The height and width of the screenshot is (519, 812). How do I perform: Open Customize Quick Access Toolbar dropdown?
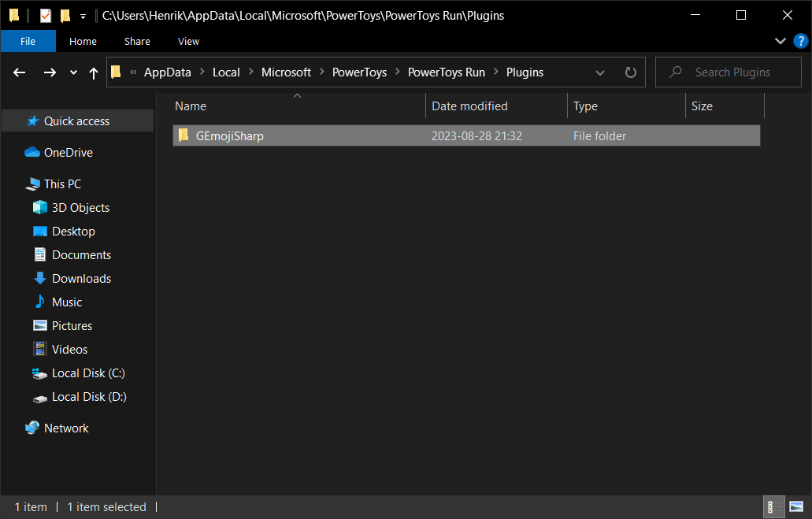[83, 16]
